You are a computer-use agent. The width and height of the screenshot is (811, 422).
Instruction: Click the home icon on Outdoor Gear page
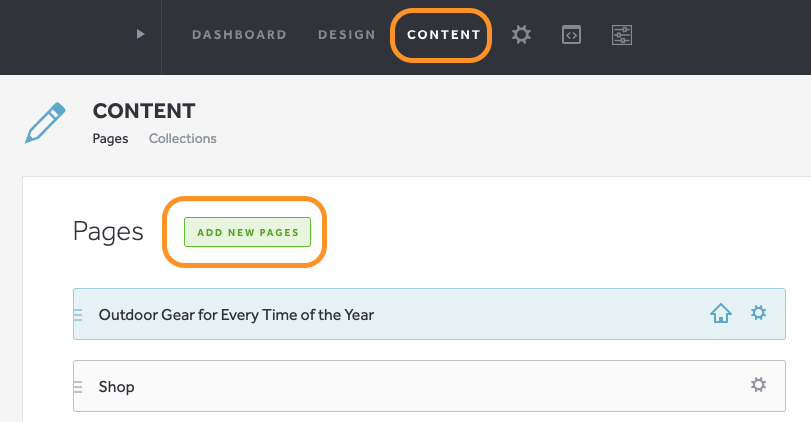pyautogui.click(x=720, y=314)
